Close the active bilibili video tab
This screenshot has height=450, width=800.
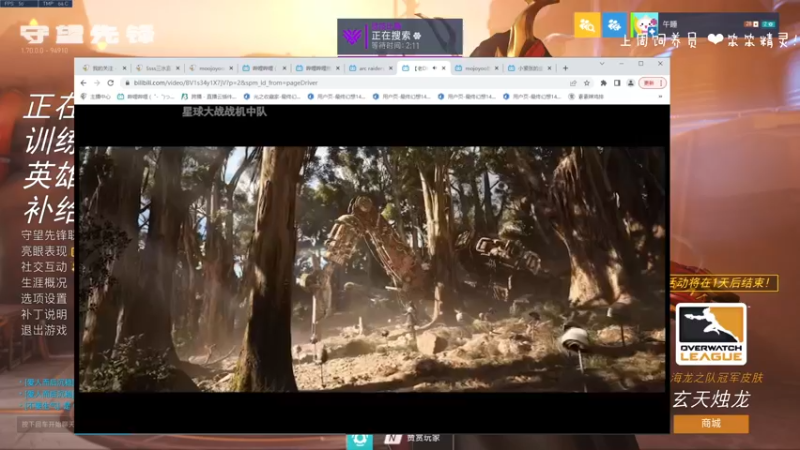pos(443,68)
